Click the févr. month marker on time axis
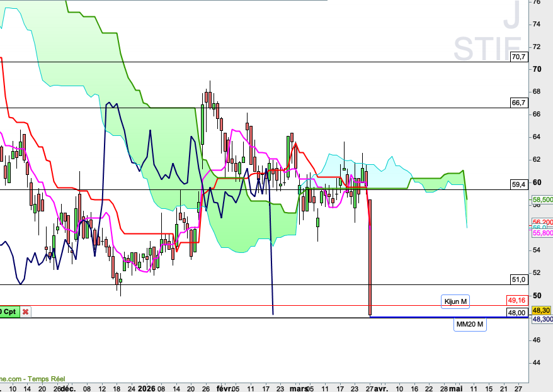Image resolution: width=553 pixels, height=392 pixels. [x=224, y=388]
